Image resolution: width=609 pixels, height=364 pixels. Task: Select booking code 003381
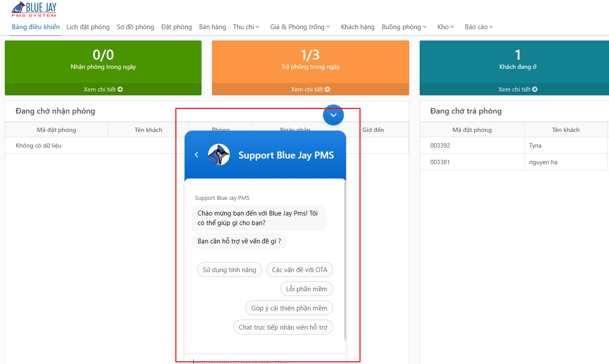(x=440, y=162)
